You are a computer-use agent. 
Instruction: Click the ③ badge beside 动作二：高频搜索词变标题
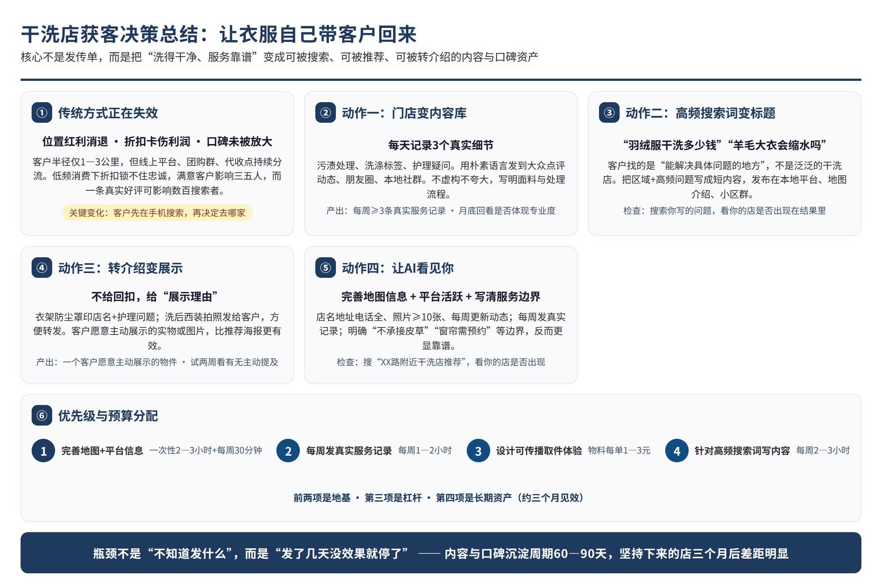pyautogui.click(x=609, y=112)
